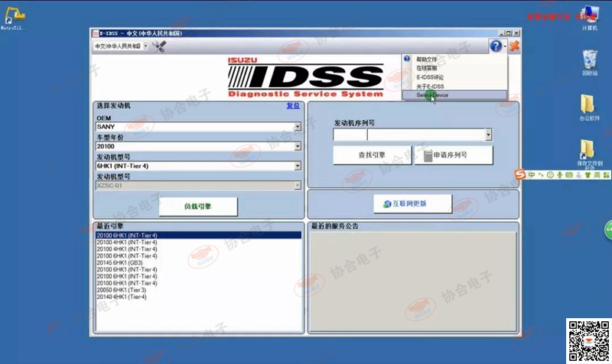Image resolution: width=612 pixels, height=364 pixels.
Task: Open the grid toolbox icon in IME bar
Action: [606, 175]
